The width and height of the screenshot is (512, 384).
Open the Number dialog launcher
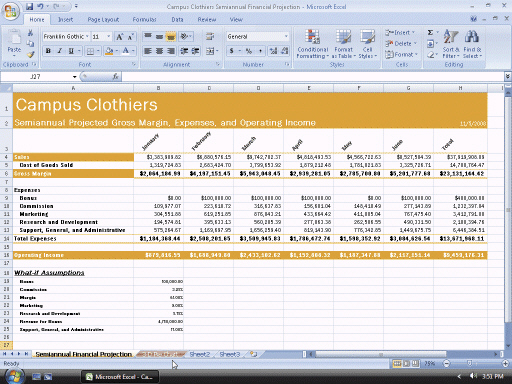pos(287,64)
